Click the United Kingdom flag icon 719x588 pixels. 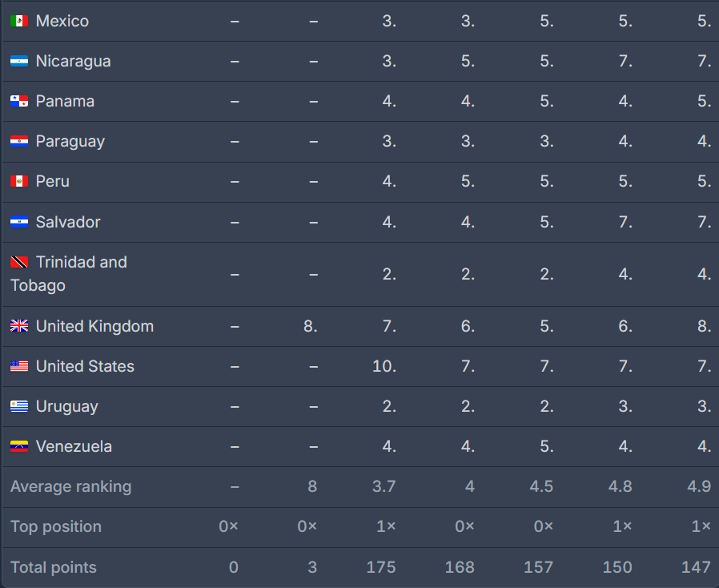pyautogui.click(x=19, y=326)
